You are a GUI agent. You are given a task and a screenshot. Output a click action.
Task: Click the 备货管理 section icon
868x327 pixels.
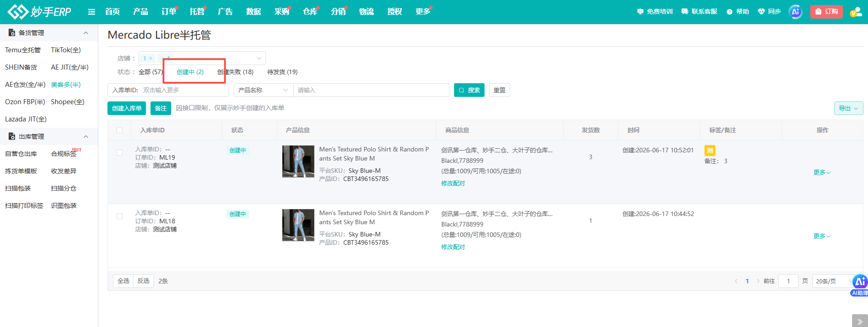[x=12, y=33]
